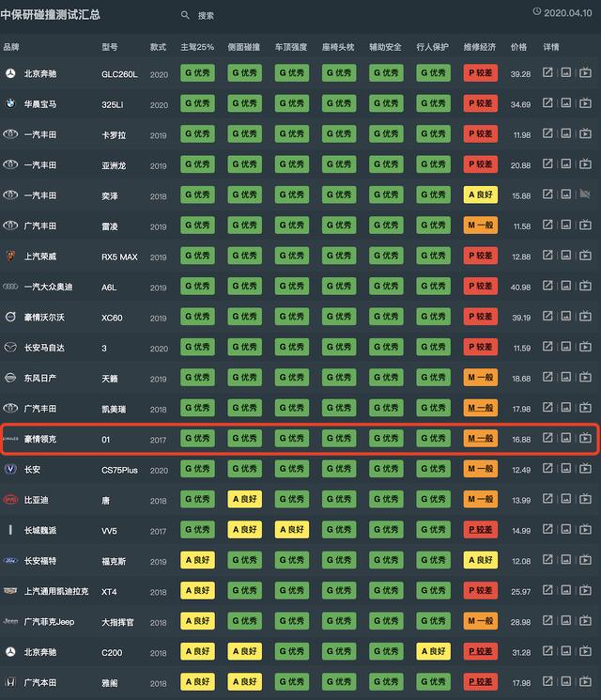This screenshot has width=601, height=700.
Task: Open the underlined M 一般 badge for 凯美瑞
Action: click(481, 408)
